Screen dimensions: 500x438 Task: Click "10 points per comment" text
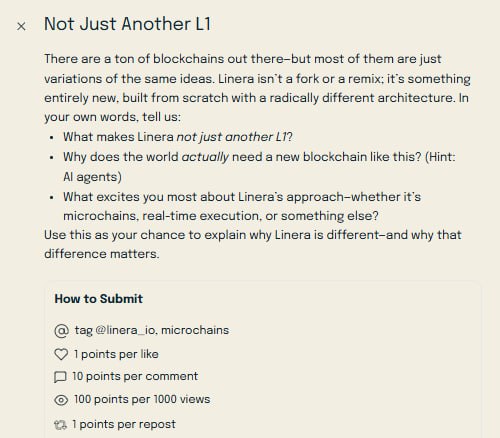(x=135, y=376)
